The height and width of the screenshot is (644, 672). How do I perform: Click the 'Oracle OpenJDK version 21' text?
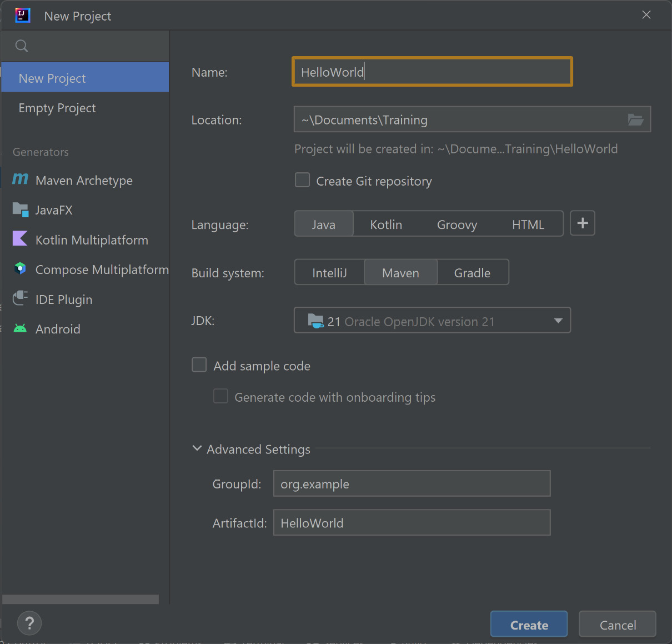(419, 322)
